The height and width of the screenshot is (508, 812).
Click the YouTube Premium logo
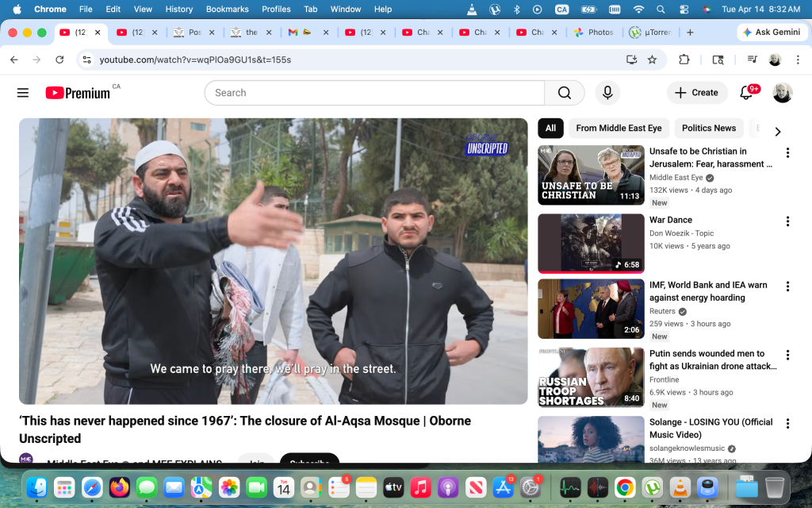point(78,93)
